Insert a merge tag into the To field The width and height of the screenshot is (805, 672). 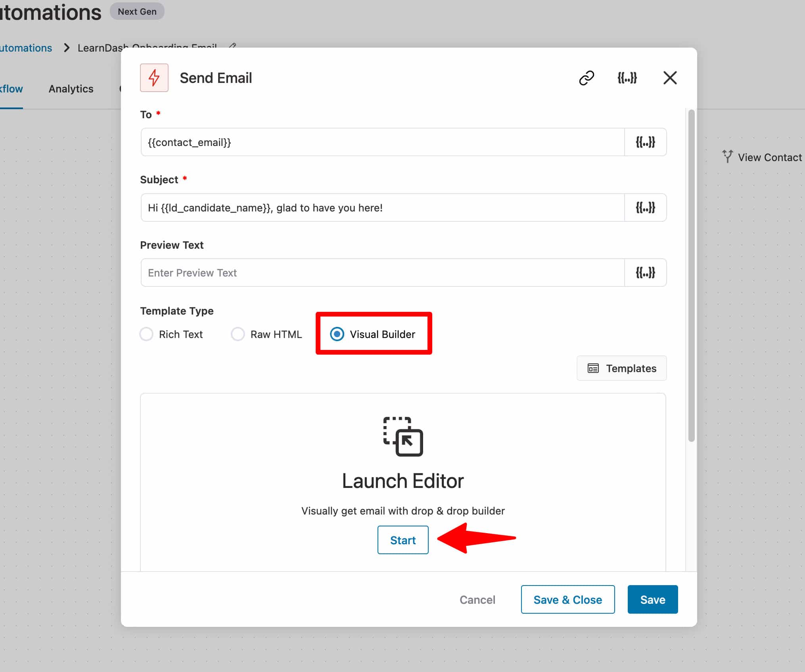646,142
